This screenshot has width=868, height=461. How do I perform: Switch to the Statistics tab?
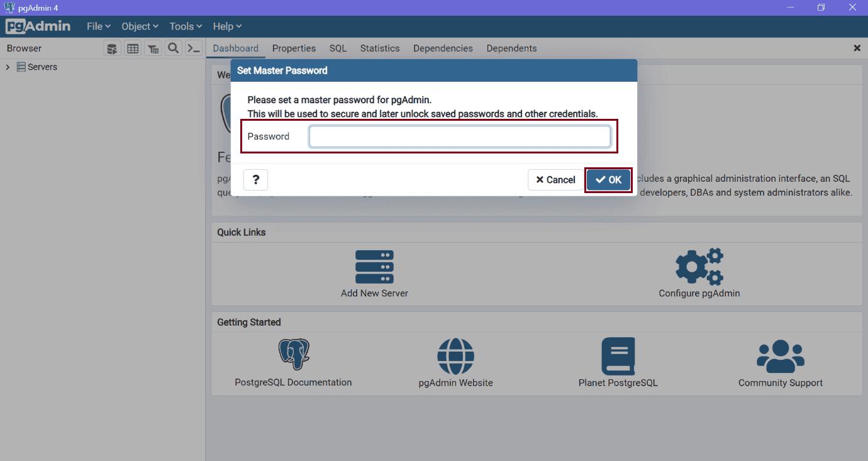coord(379,48)
